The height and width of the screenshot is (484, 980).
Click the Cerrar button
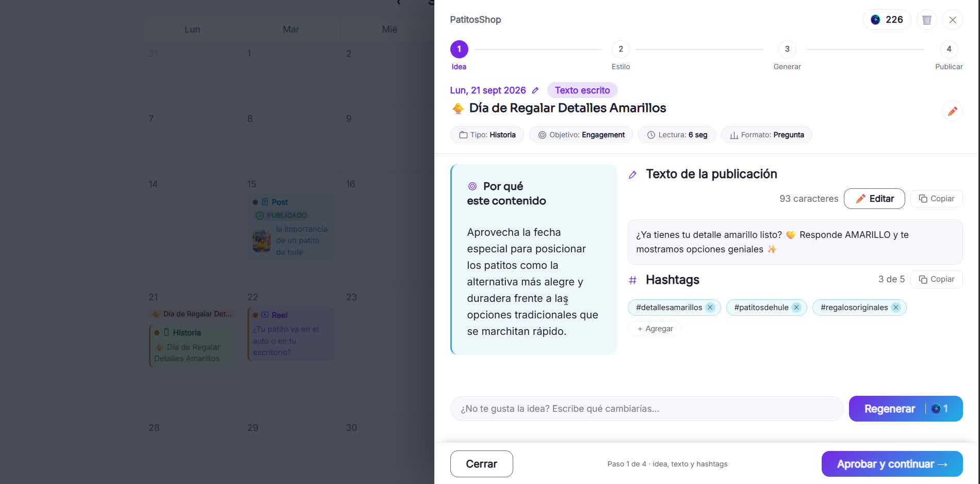click(482, 464)
